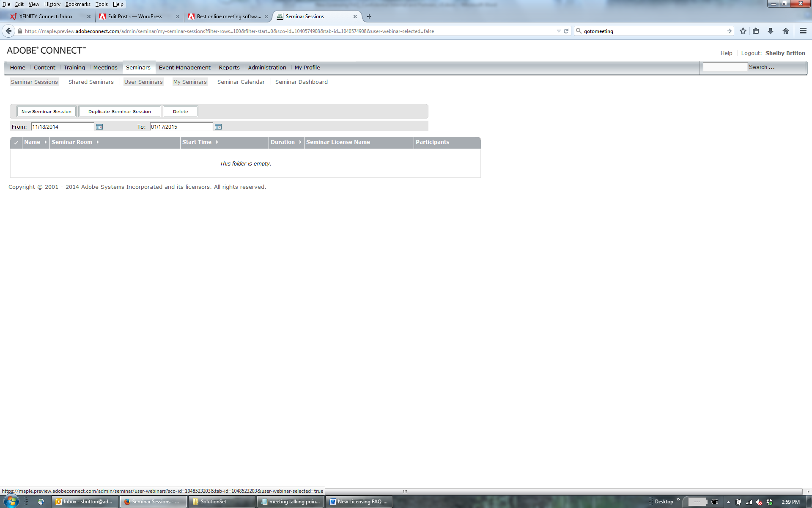This screenshot has width=812, height=508.
Task: Go to browser home page icon
Action: [x=786, y=31]
